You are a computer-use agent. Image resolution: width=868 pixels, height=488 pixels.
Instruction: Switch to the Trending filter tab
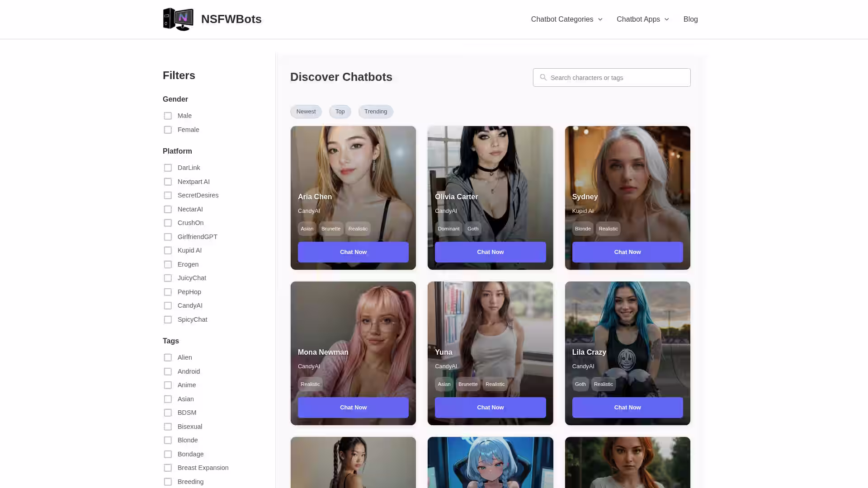tap(375, 112)
